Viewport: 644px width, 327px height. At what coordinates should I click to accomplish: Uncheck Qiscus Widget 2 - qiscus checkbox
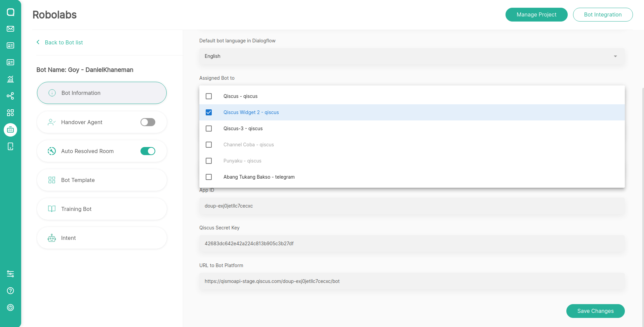coord(209,112)
